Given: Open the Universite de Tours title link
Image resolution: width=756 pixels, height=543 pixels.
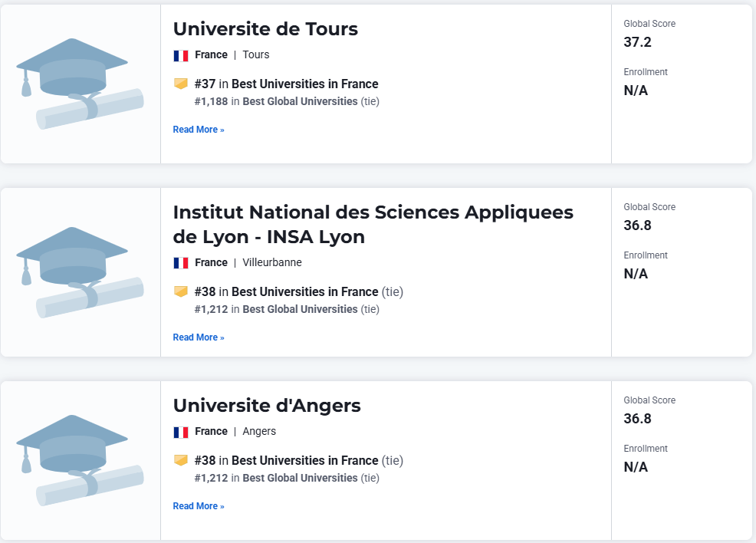Looking at the screenshot, I should coord(265,29).
